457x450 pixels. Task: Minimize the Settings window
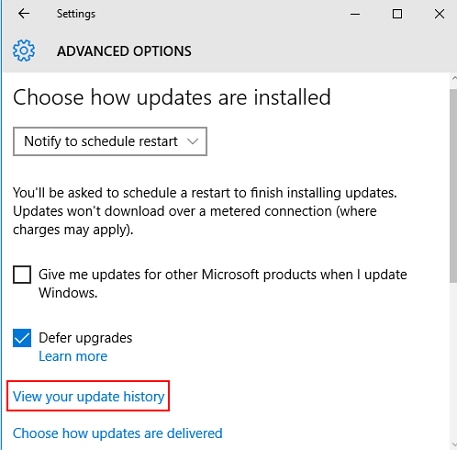(x=355, y=14)
